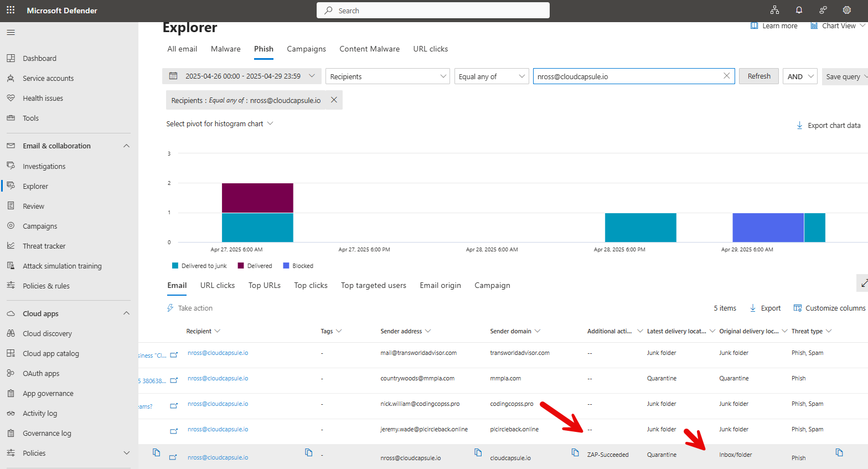Open App governance in sidebar
The image size is (868, 469).
point(48,393)
